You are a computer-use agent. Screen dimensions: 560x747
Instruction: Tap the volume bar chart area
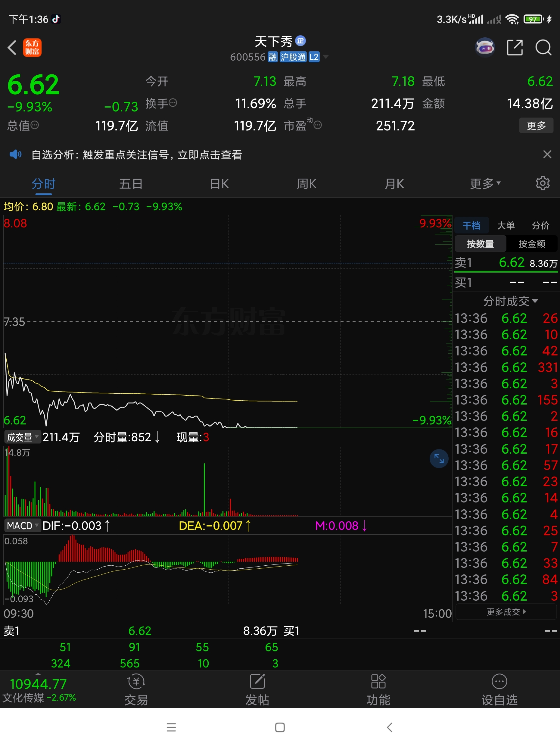[228, 481]
